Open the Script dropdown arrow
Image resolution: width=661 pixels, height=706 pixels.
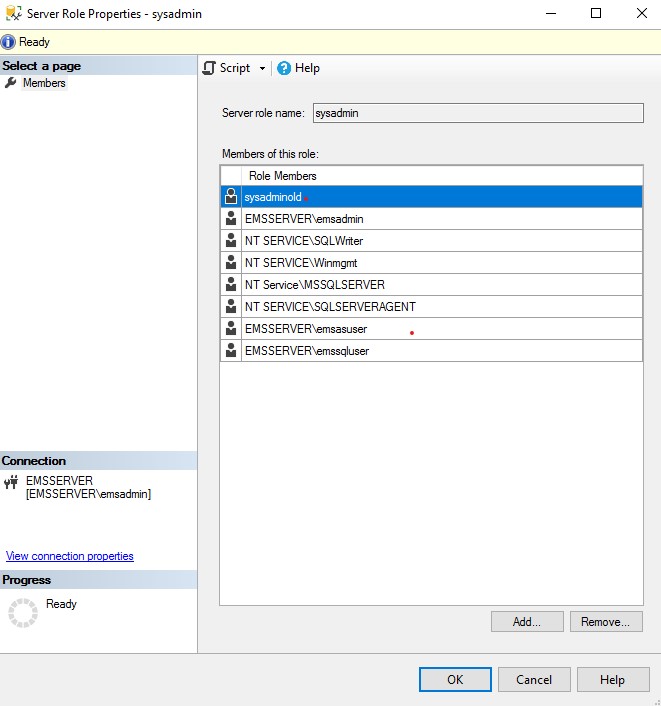tap(262, 68)
